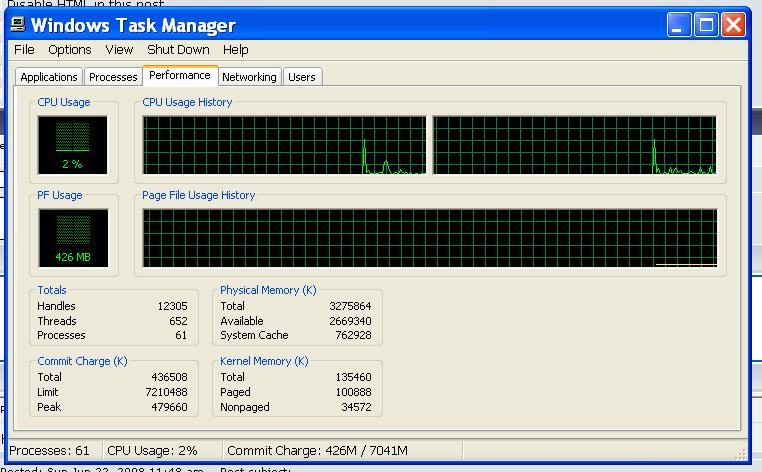Click the CPU Usage meter showing 2 %

point(69,144)
